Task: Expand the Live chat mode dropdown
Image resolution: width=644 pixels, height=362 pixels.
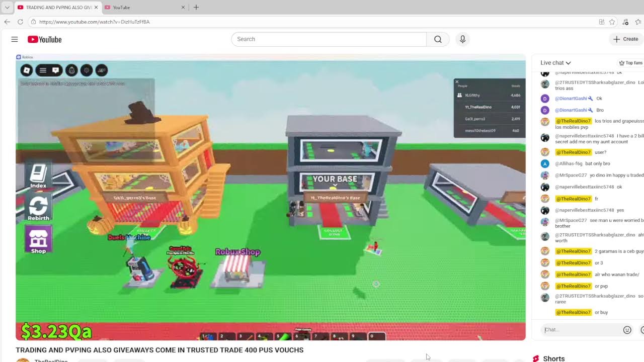Action: [x=555, y=63]
